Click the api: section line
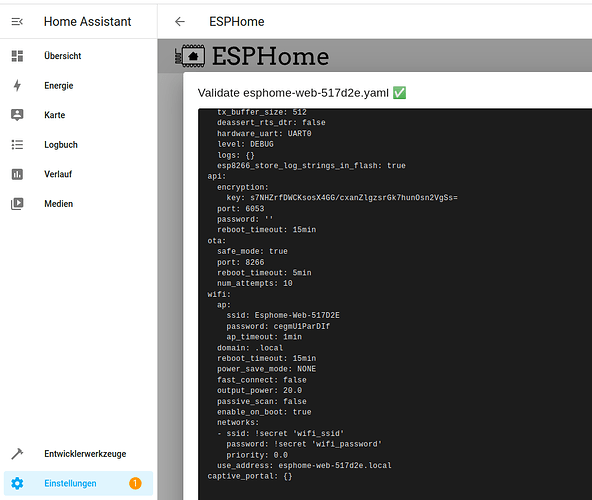The width and height of the screenshot is (592, 500). coord(217,176)
